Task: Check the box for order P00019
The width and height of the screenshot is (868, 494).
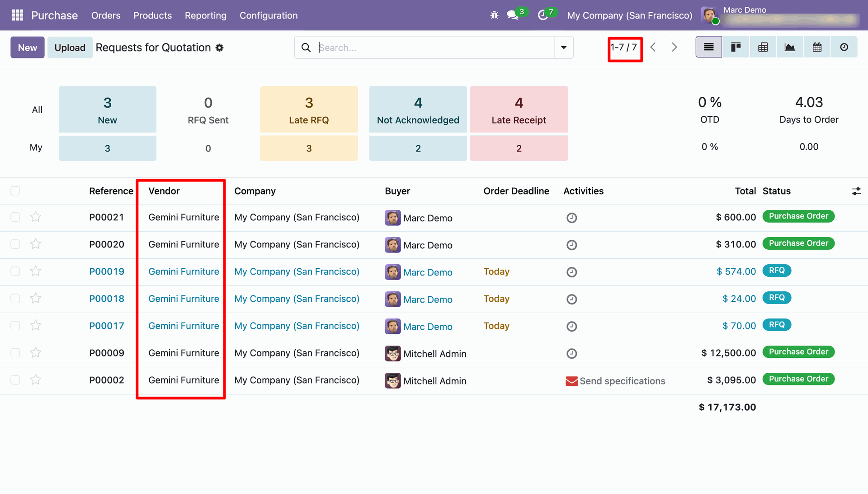Action: [15, 271]
